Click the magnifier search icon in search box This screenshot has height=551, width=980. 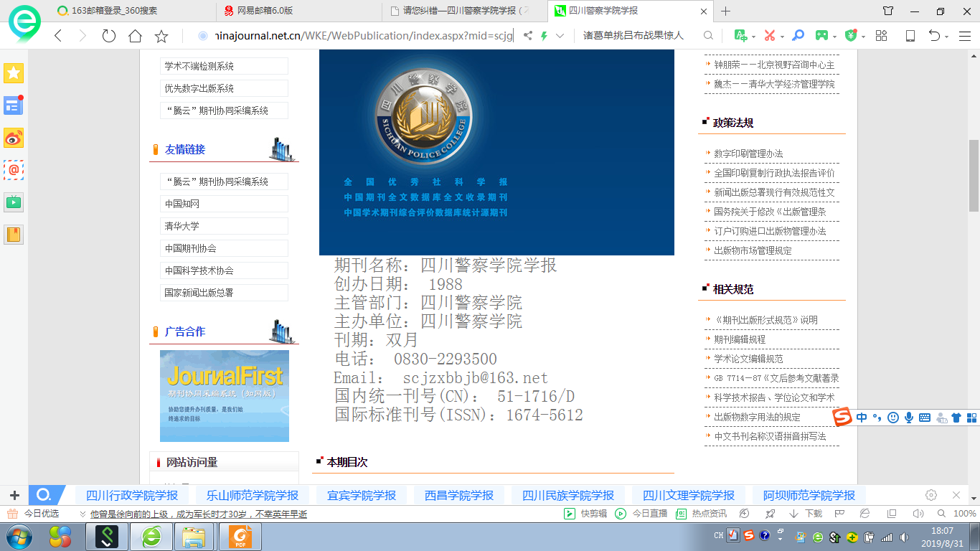pos(708,36)
